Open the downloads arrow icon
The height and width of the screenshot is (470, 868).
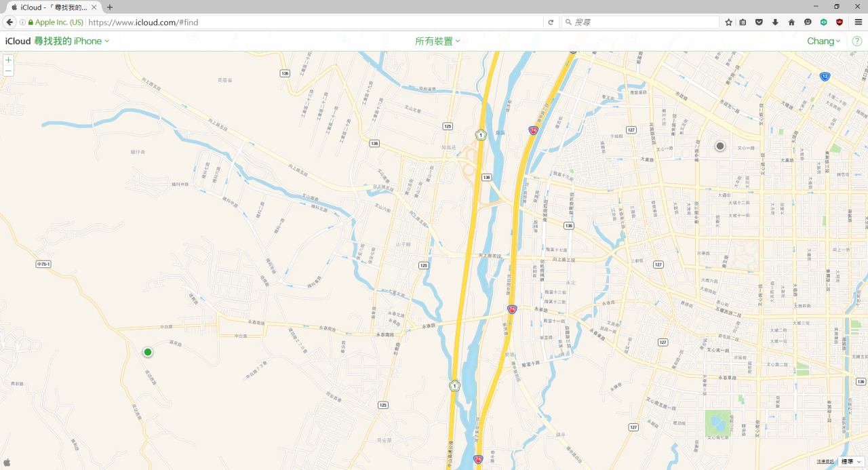pos(775,22)
